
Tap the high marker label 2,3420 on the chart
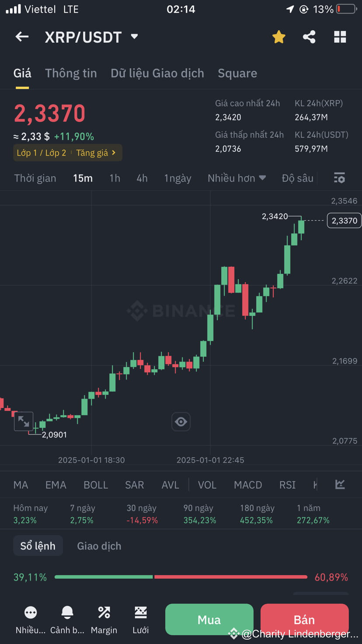[x=275, y=216]
